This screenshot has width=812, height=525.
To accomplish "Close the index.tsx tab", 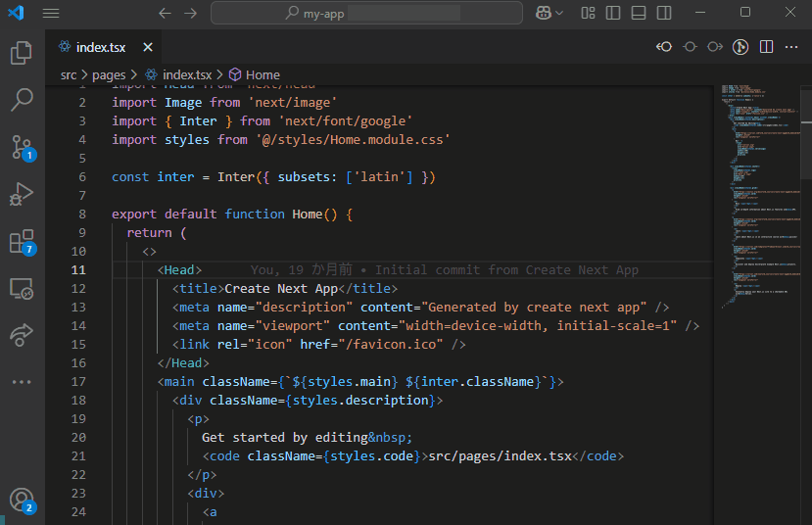I will pyautogui.click(x=148, y=47).
